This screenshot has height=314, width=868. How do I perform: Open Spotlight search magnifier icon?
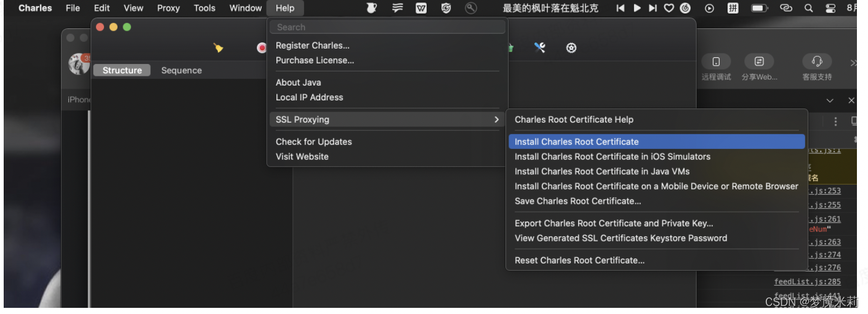[809, 8]
